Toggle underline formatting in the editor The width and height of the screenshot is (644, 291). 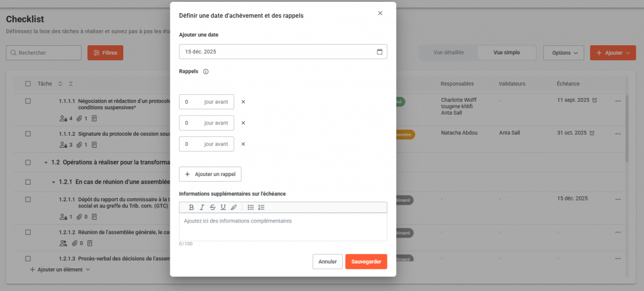pyautogui.click(x=223, y=207)
